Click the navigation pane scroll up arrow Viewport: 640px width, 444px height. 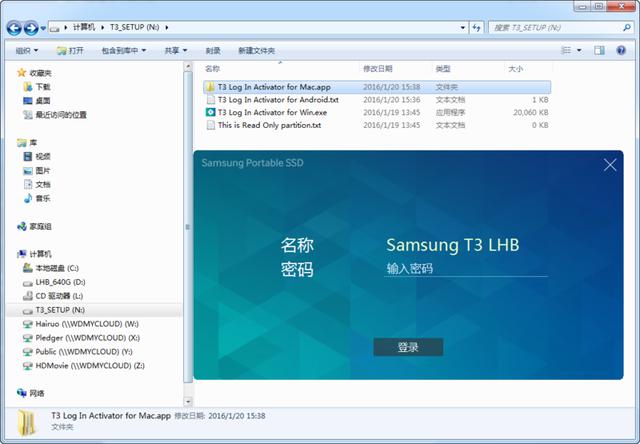pos(188,67)
